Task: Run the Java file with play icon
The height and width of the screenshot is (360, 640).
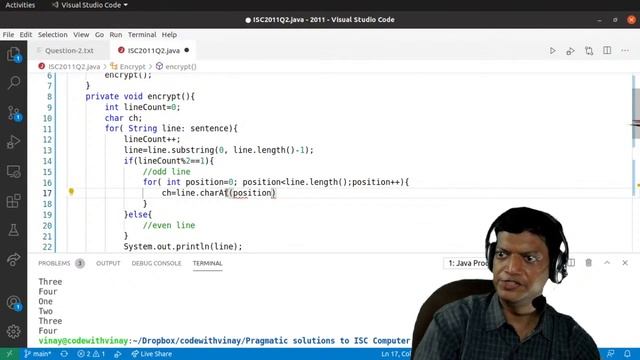Action: pos(552,51)
